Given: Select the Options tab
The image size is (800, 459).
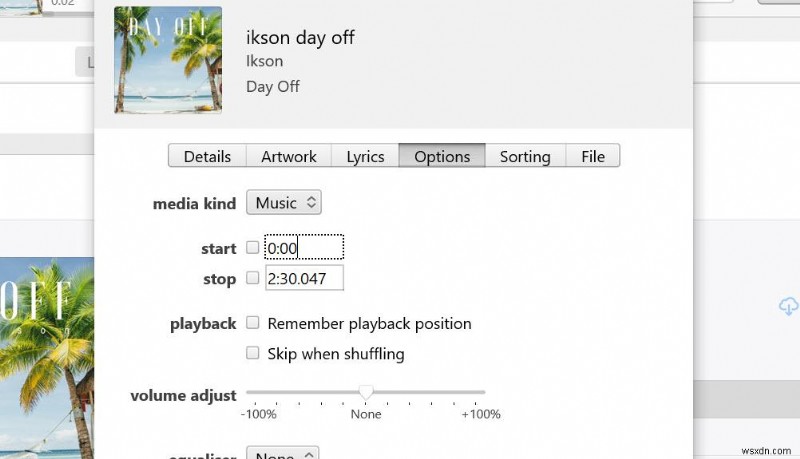Looking at the screenshot, I should point(442,156).
